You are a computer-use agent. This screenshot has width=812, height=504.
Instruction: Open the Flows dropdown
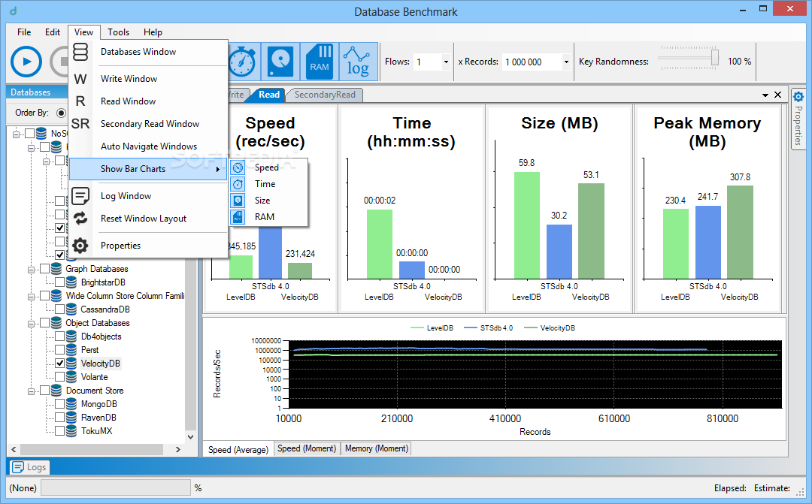coord(446,62)
